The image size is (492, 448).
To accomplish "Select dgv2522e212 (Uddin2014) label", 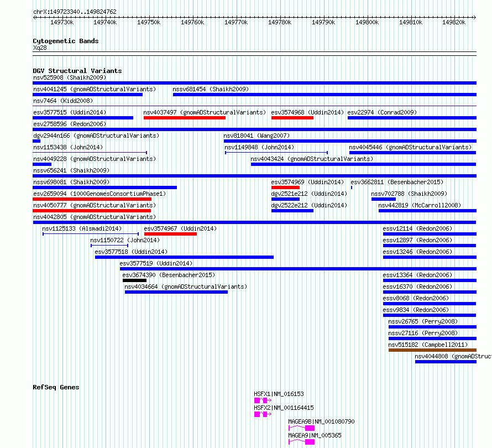I will pyautogui.click(x=309, y=205).
